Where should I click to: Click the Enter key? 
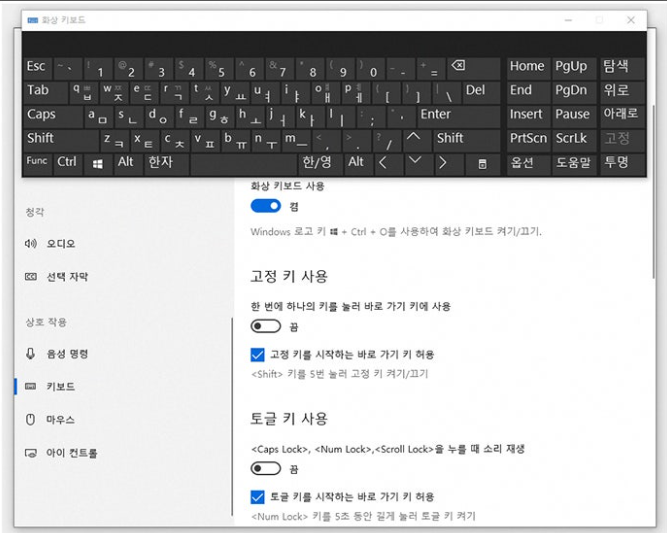[458, 117]
